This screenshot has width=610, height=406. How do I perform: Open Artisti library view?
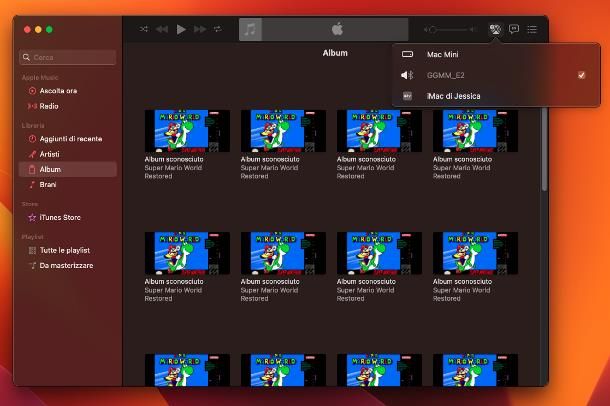pyautogui.click(x=68, y=154)
